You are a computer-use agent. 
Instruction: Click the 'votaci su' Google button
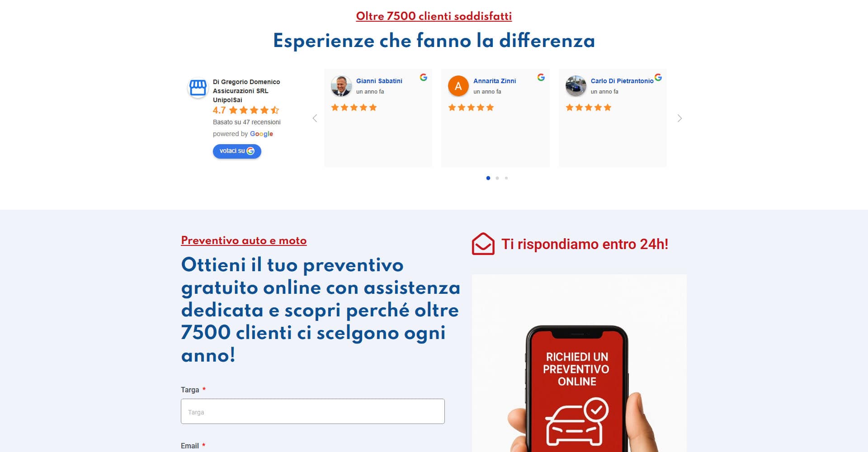(x=237, y=151)
